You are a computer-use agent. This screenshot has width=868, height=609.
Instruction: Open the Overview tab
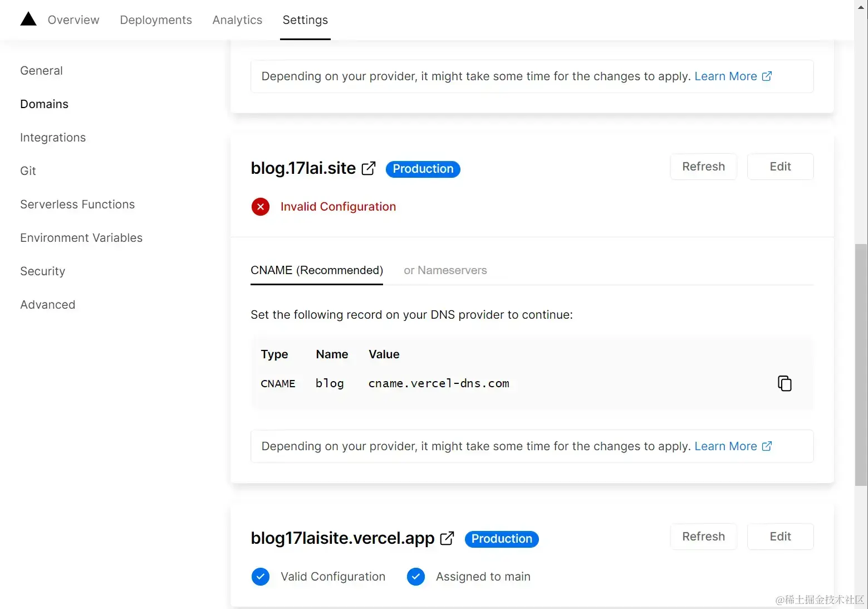73,20
